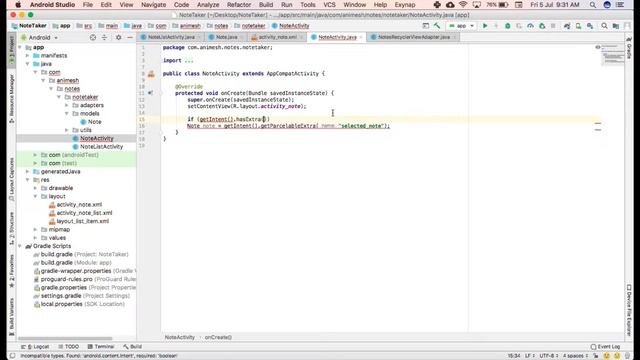This screenshot has width=640, height=360.
Task: Click the Wi-Fi icon in menu bar
Action: 463,5
